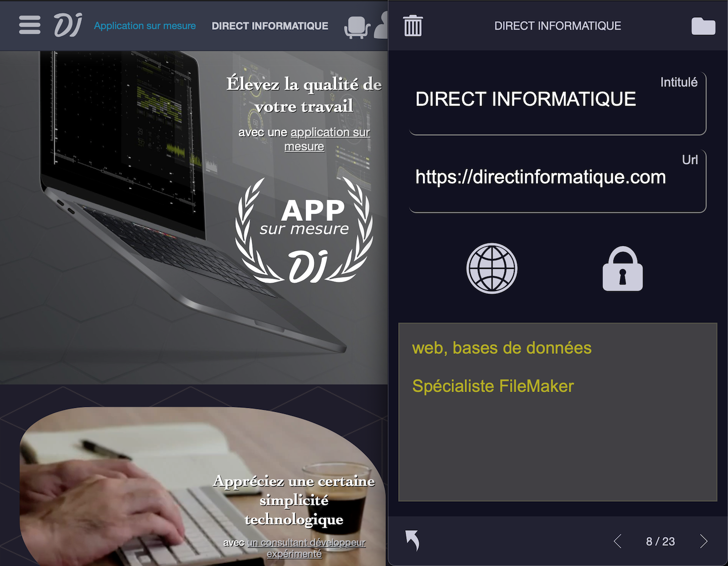Open the website with the globe icon
Viewport: 728px width, 566px height.
pyautogui.click(x=492, y=268)
